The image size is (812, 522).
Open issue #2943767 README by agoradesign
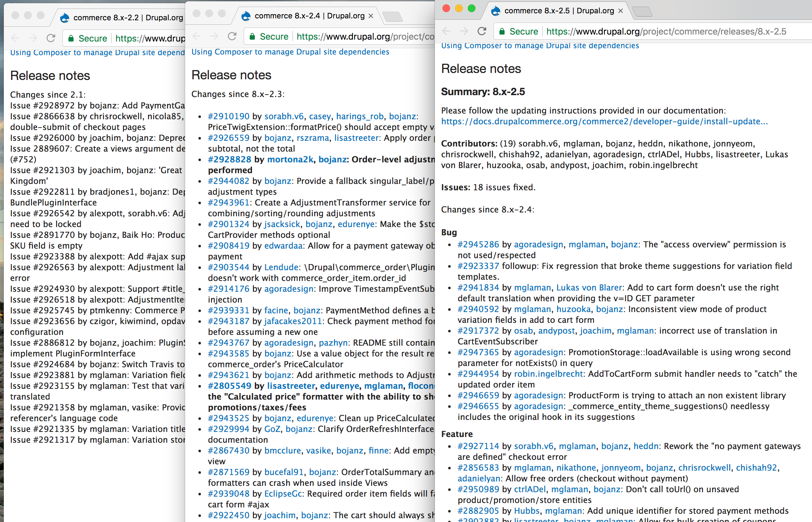[228, 343]
